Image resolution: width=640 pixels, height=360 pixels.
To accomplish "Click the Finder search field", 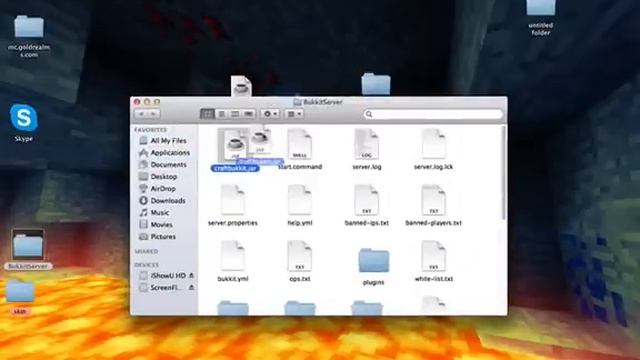I will pos(433,114).
